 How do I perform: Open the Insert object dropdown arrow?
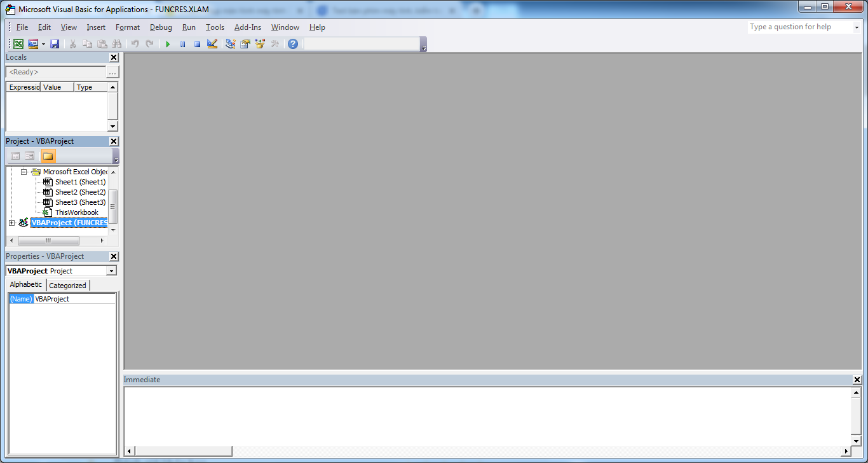pyautogui.click(x=43, y=44)
